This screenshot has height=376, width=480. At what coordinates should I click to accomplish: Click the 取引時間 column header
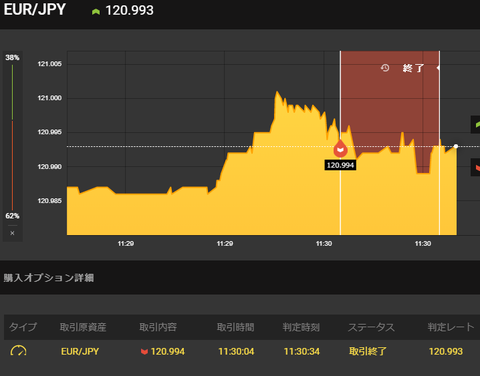(x=236, y=327)
